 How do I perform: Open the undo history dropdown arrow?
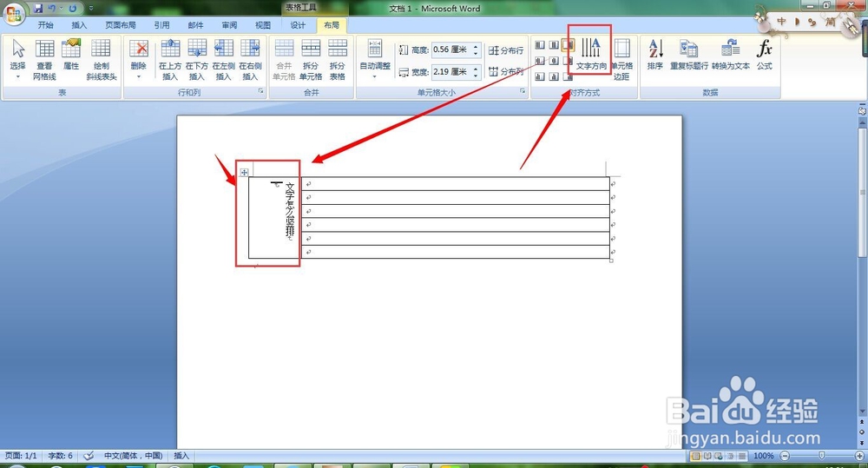[x=61, y=9]
